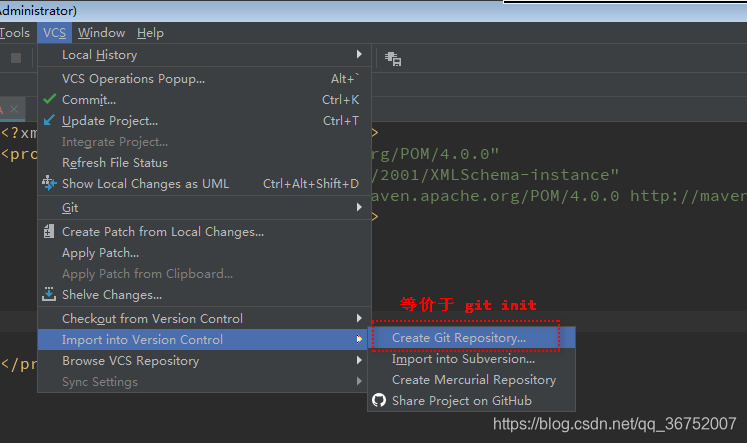Choose Commit... menu item
This screenshot has height=443, width=747.
point(204,100)
